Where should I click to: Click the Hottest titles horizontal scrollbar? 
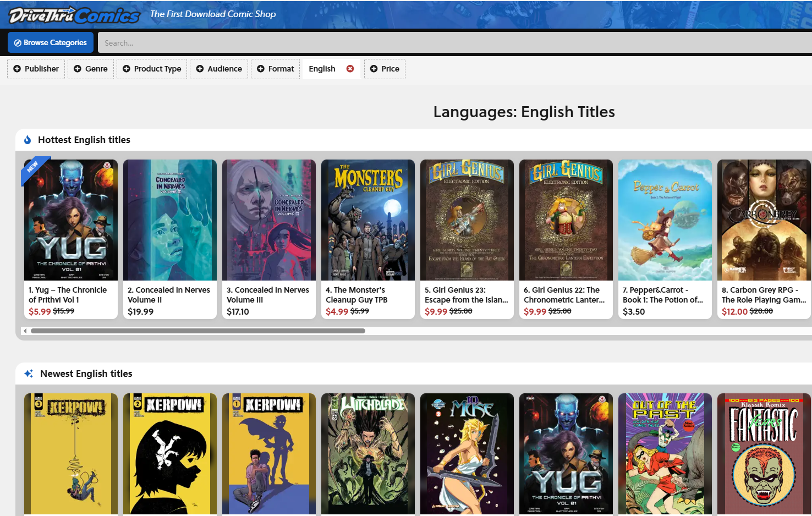[198, 331]
